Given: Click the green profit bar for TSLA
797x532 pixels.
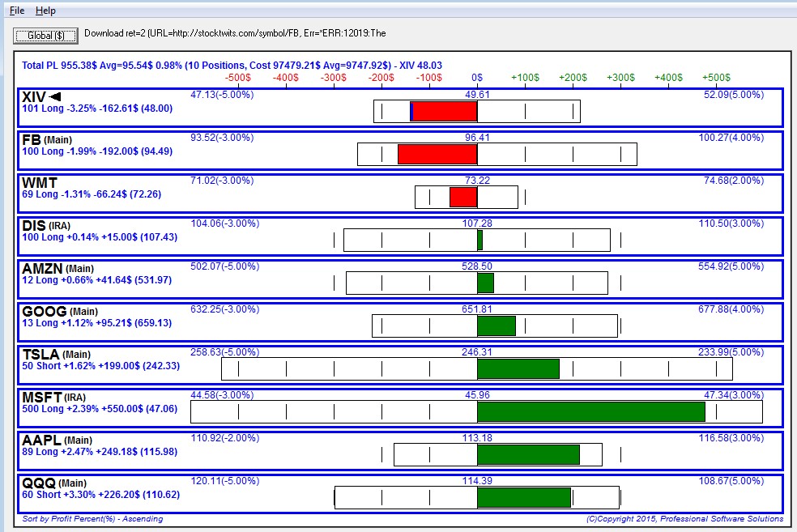Looking at the screenshot, I should (x=518, y=369).
